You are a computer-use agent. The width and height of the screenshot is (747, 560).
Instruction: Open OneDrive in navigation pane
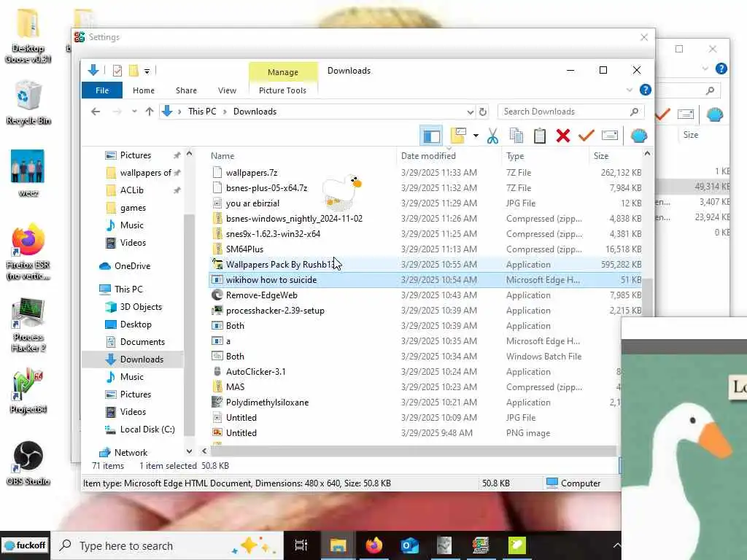click(133, 265)
